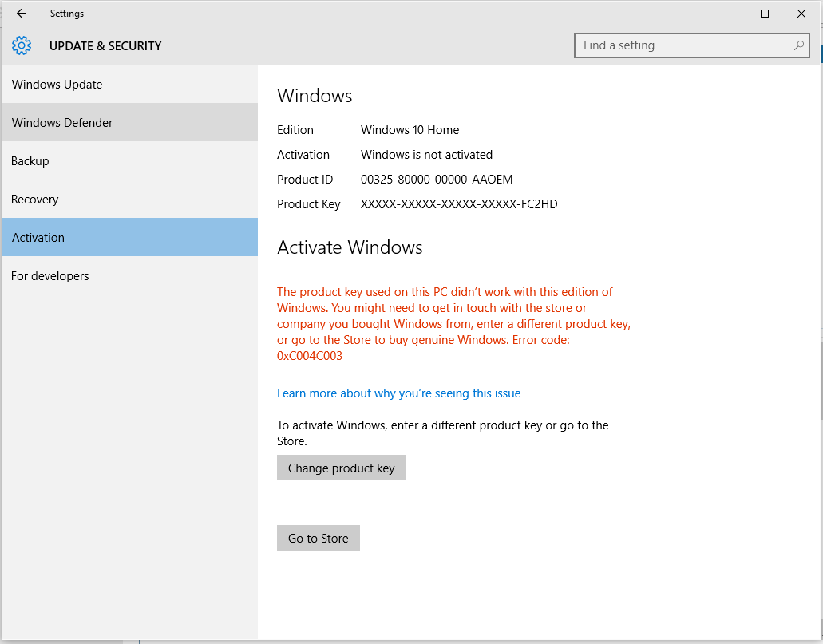Select the Activation section
The image size is (823, 644).
pyautogui.click(x=38, y=237)
